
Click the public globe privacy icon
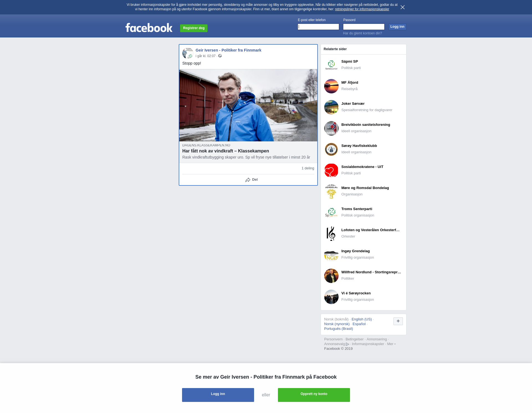(x=220, y=56)
